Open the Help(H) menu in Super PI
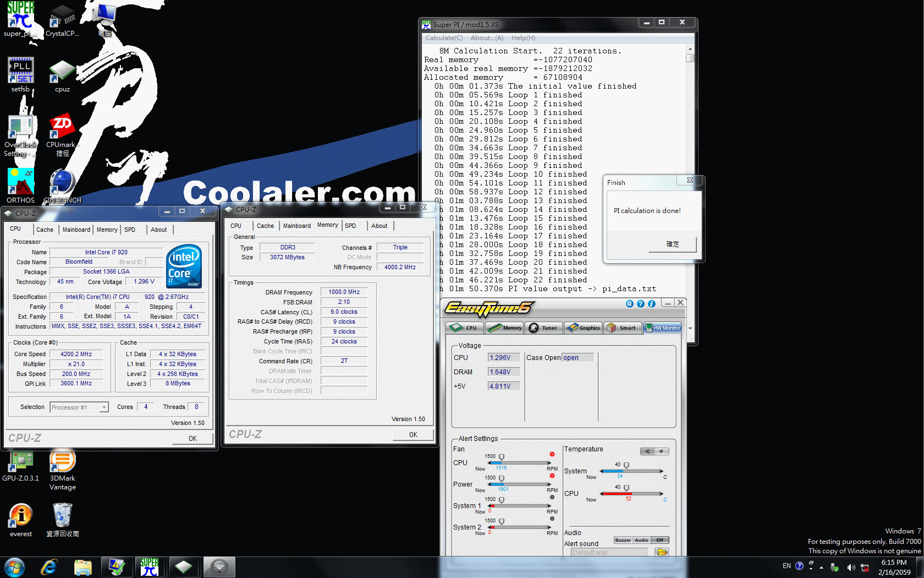 (523, 38)
